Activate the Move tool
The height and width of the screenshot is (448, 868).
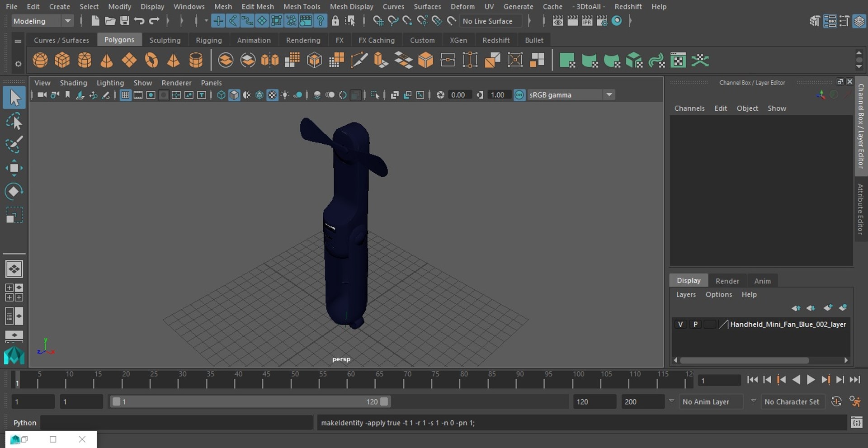(14, 168)
